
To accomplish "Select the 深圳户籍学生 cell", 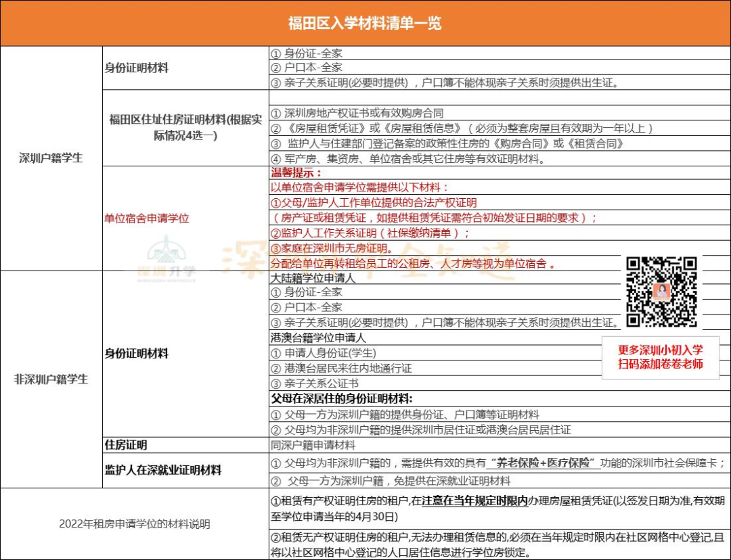I will [x=51, y=158].
